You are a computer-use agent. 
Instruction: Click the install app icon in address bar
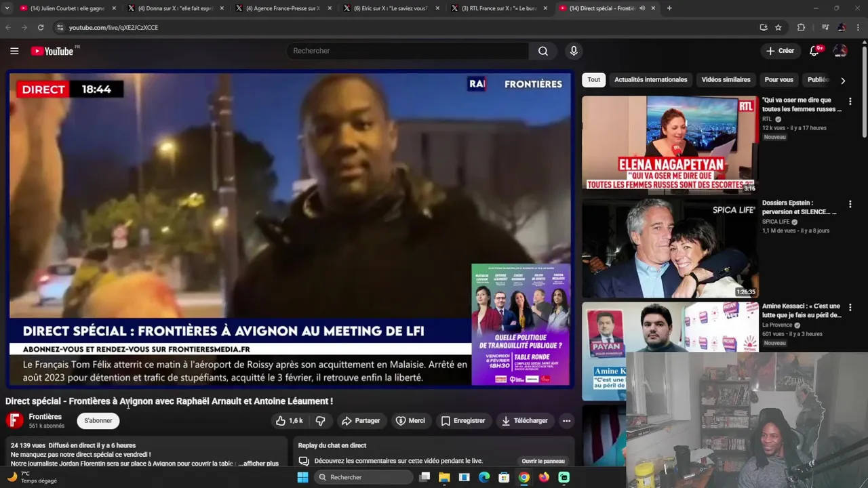pyautogui.click(x=764, y=27)
